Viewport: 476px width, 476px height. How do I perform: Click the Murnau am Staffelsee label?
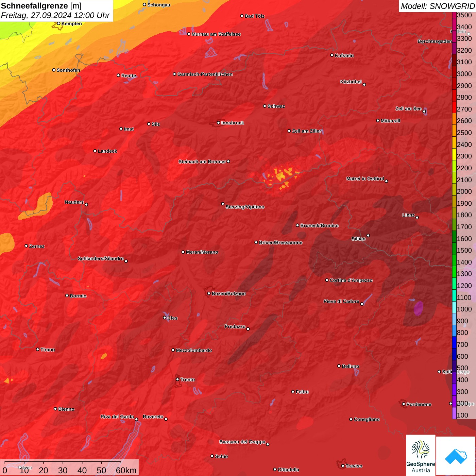coord(216,34)
